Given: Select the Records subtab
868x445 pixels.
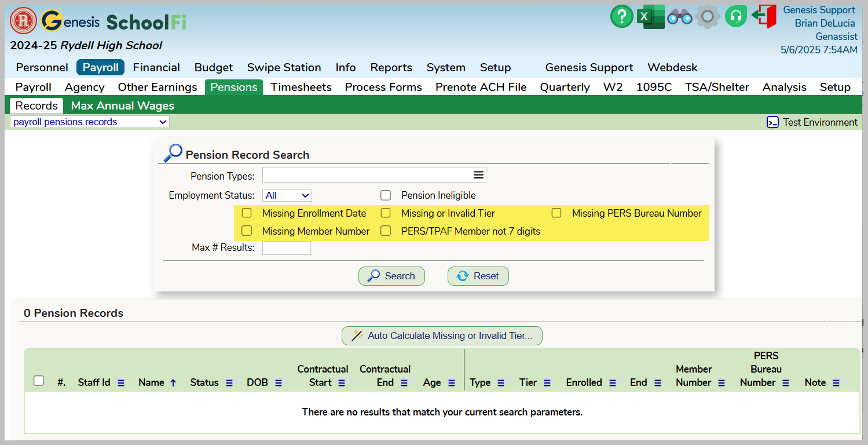Looking at the screenshot, I should point(36,105).
